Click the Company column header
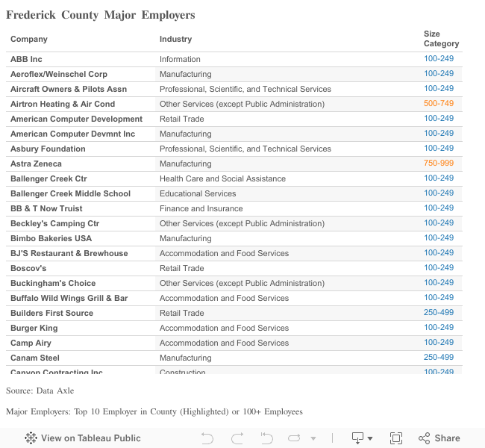485x448 pixels. point(29,39)
